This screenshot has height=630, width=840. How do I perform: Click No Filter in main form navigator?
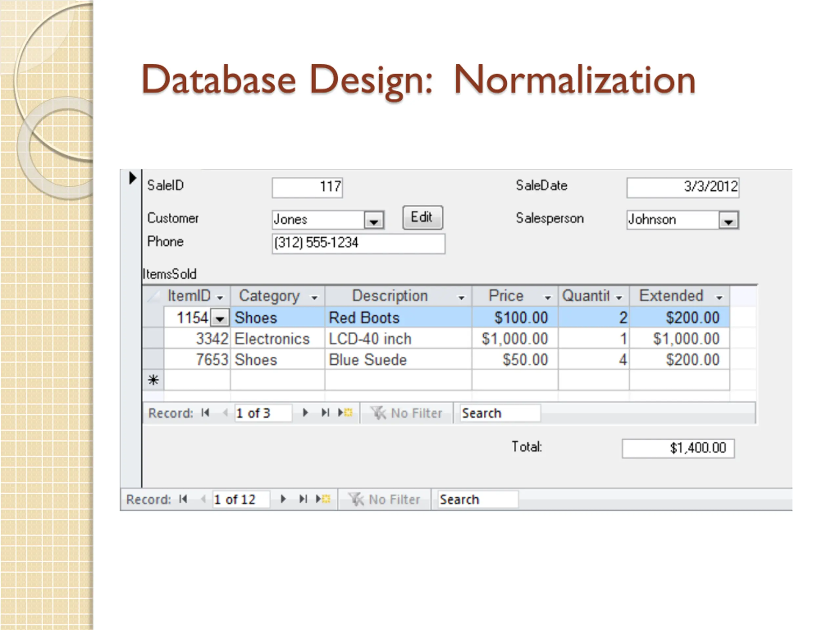click(x=384, y=499)
